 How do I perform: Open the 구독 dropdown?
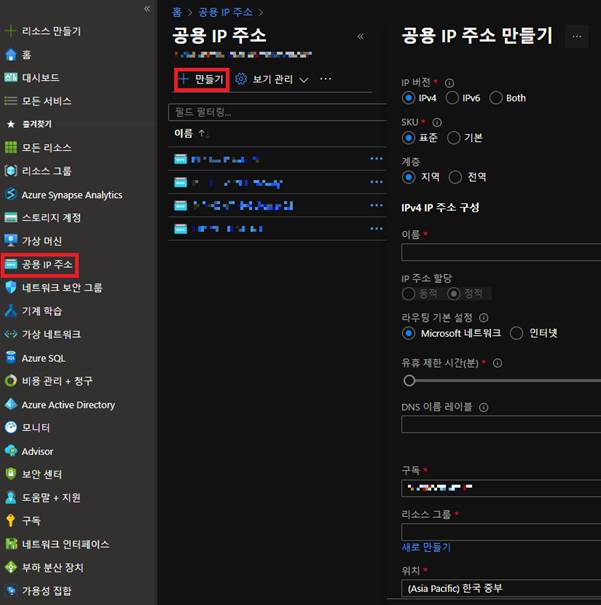tap(501, 488)
